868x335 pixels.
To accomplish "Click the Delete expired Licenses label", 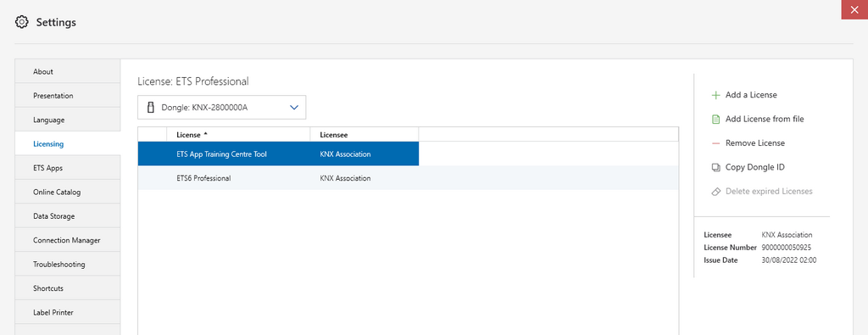I will [x=769, y=192].
